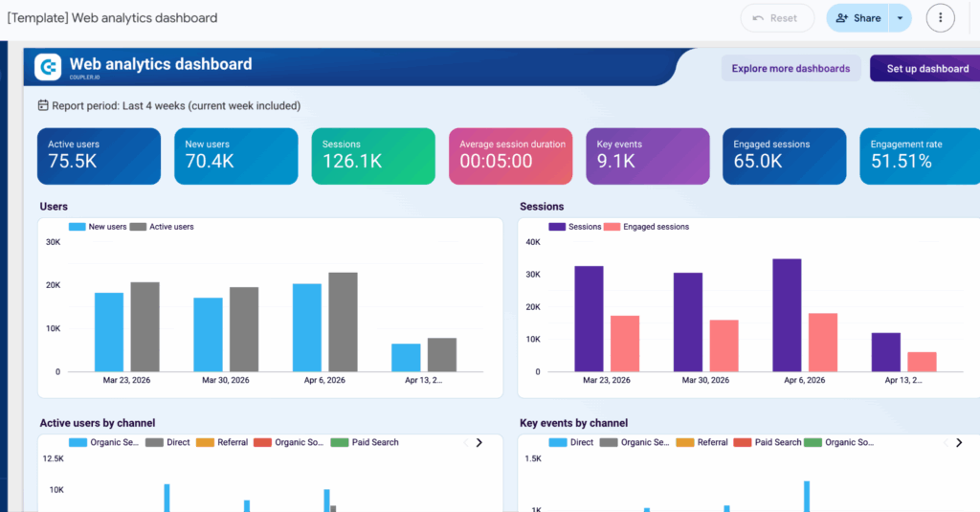Click the Coupler.io logo icon
This screenshot has width=980, height=512.
pyautogui.click(x=48, y=67)
